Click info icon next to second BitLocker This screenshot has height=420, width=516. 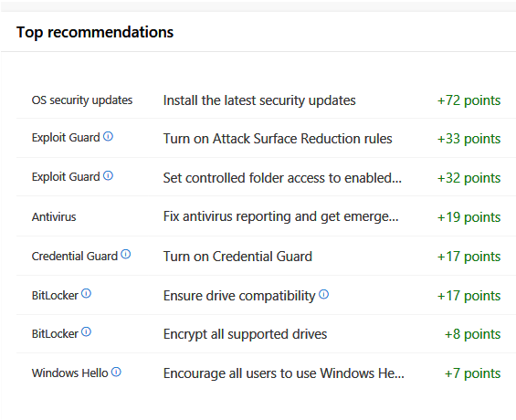86,331
